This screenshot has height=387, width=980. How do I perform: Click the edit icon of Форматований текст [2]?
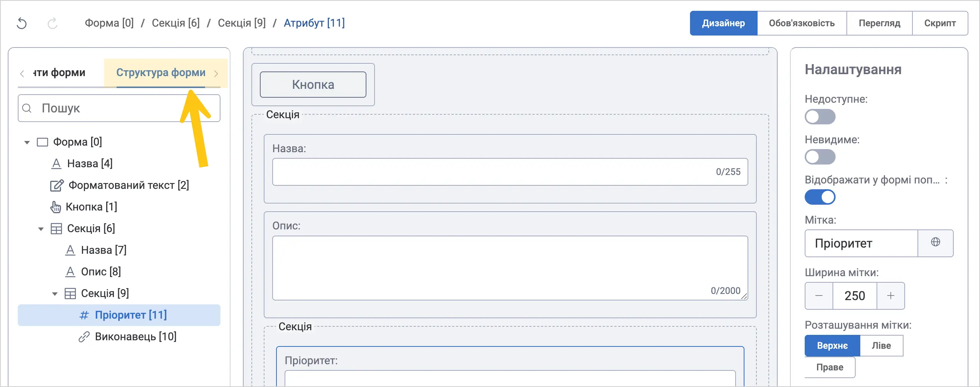[x=57, y=185]
